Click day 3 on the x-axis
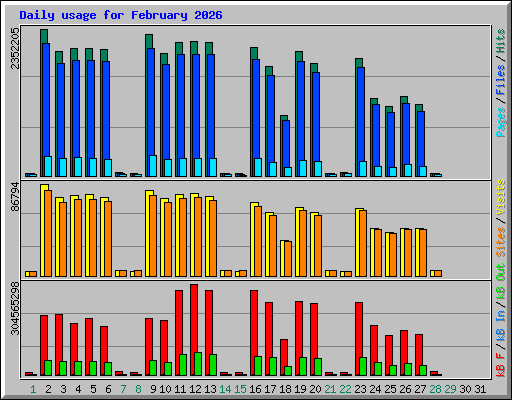 (63, 389)
